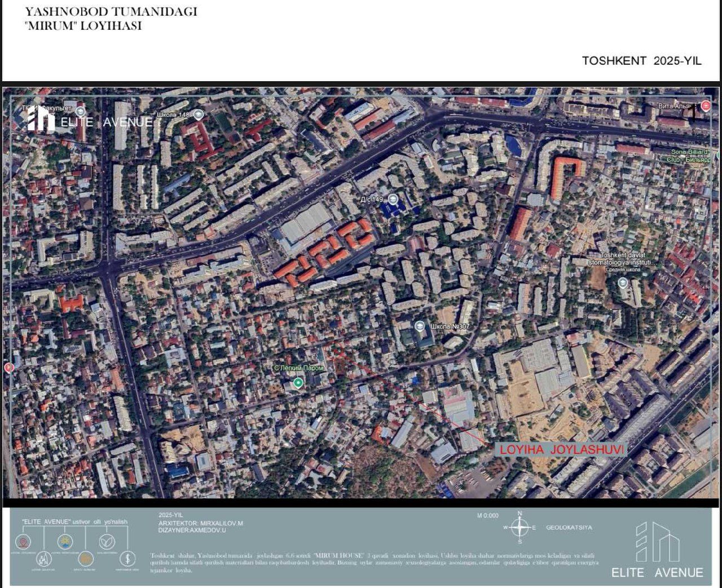Click the Школа 148 school pin
The height and width of the screenshot is (588, 722).
coord(198,114)
